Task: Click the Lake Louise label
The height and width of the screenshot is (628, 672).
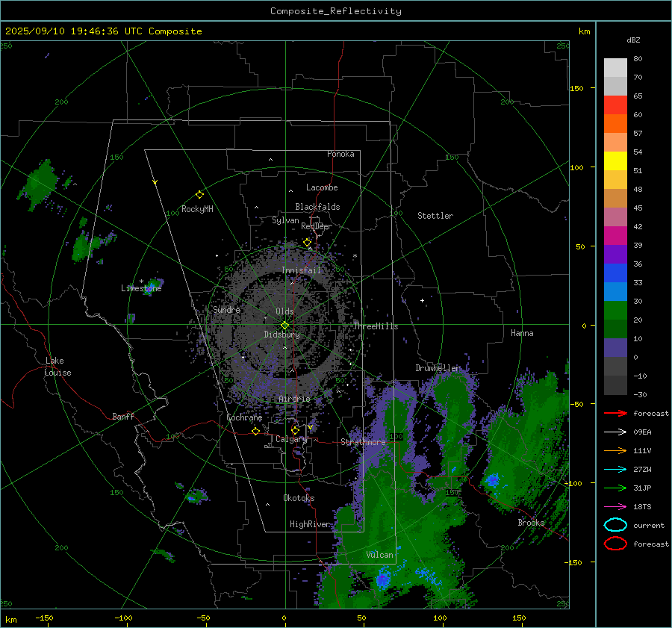Action: [57, 367]
